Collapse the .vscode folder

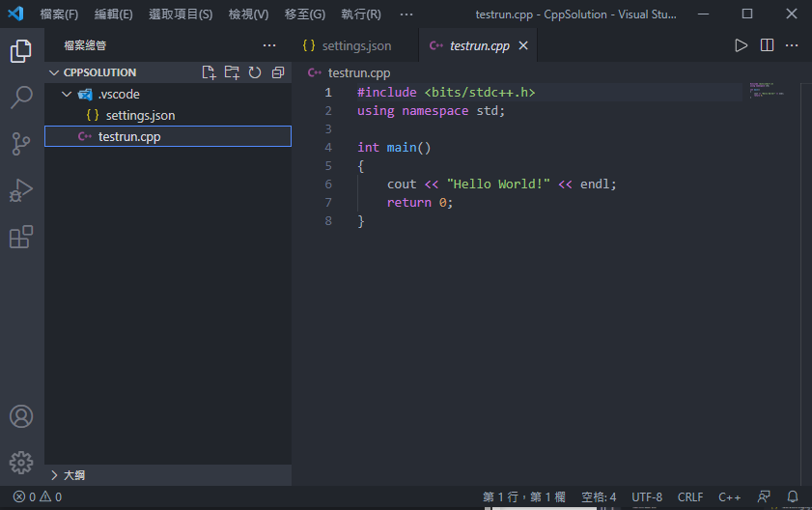66,95
